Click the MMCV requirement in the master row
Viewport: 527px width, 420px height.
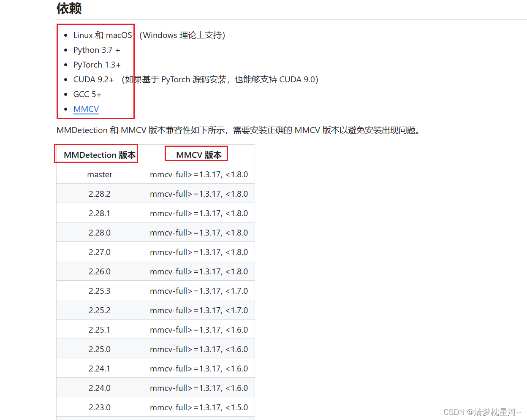[x=199, y=174]
